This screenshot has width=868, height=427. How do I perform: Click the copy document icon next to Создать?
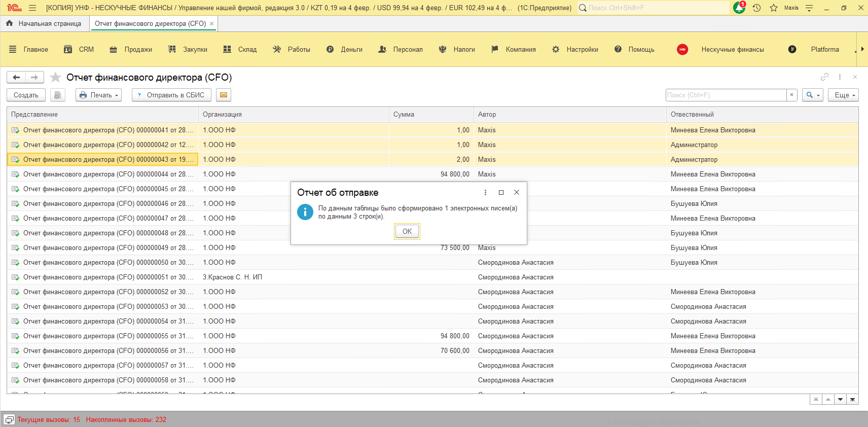(x=58, y=95)
